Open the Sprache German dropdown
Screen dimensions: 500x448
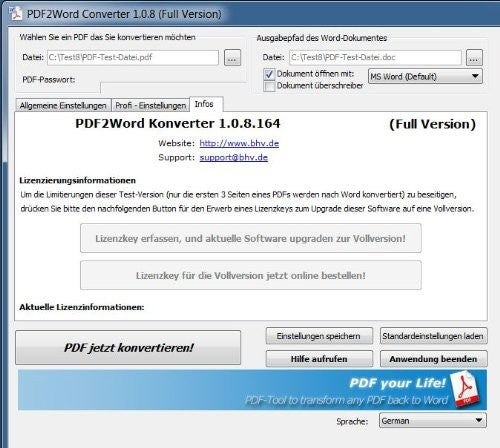pyautogui.click(x=433, y=420)
